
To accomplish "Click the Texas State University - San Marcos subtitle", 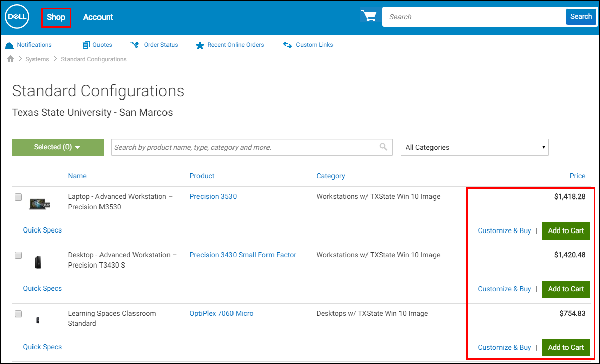I will coord(92,113).
